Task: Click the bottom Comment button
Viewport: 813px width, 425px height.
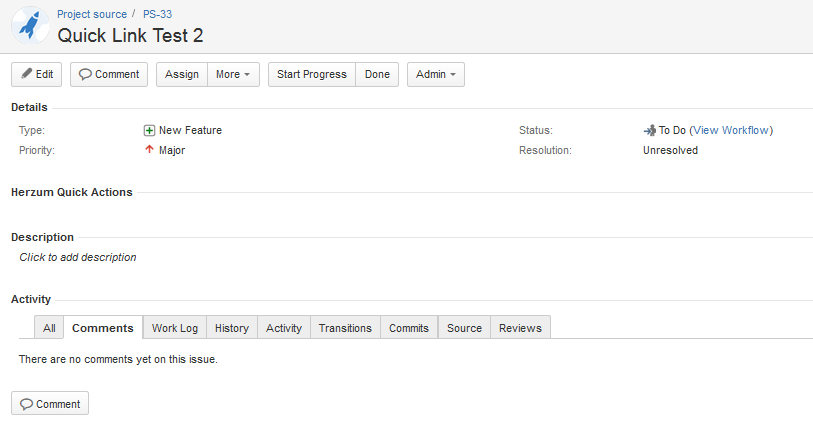Action: (x=50, y=404)
